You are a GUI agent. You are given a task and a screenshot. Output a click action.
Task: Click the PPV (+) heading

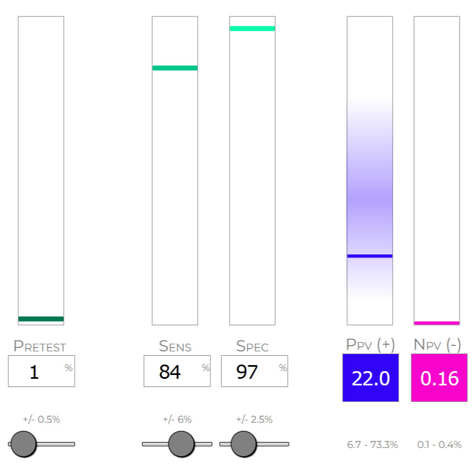pyautogui.click(x=371, y=344)
